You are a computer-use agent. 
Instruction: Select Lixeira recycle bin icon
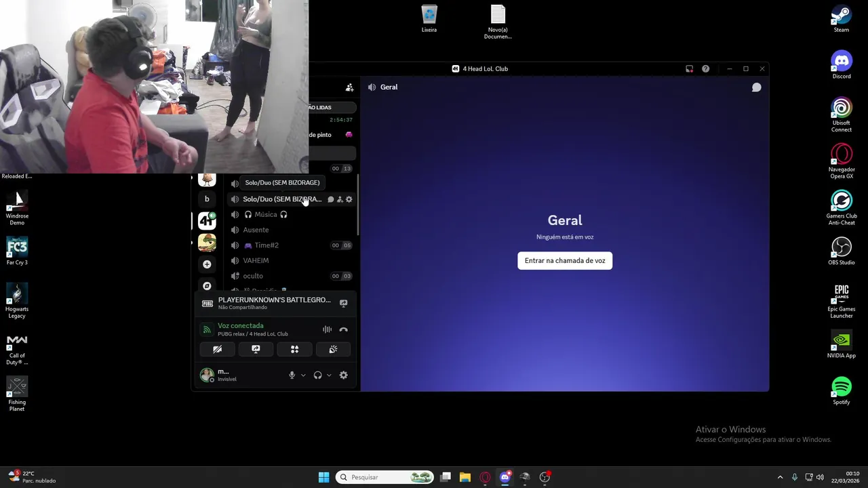pos(429,19)
